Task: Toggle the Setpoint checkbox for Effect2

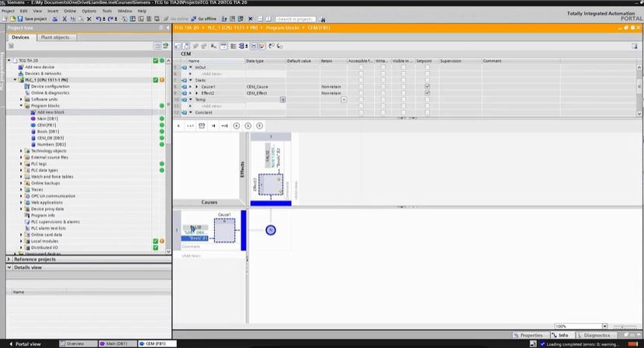Action: pyautogui.click(x=428, y=93)
